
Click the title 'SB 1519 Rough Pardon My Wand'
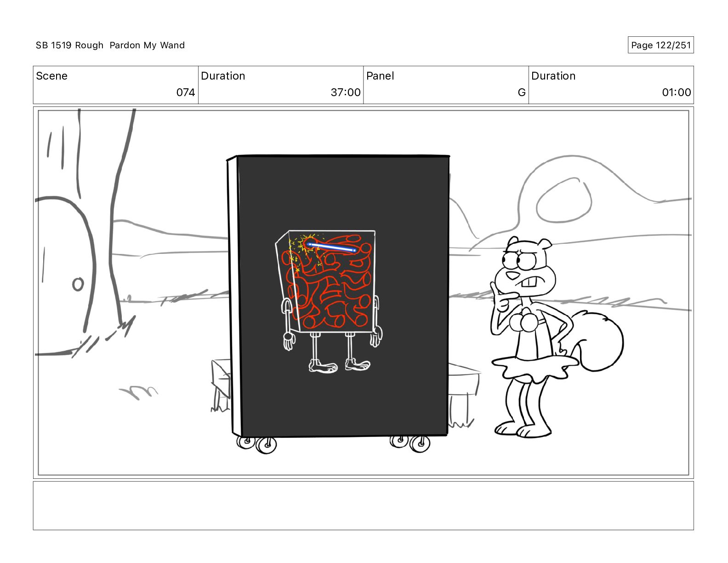pyautogui.click(x=110, y=45)
